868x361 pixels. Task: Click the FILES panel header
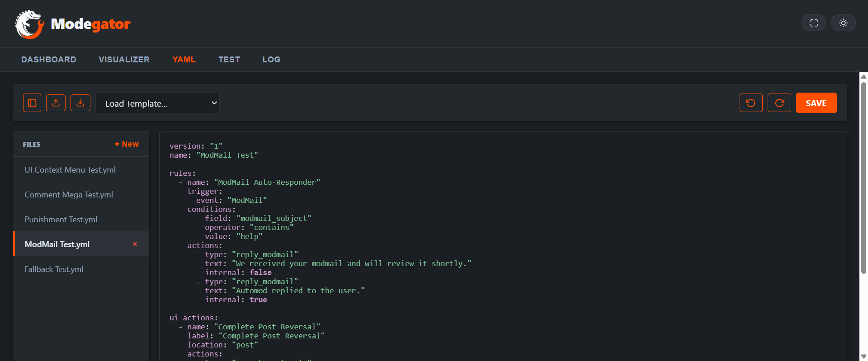pyautogui.click(x=32, y=144)
